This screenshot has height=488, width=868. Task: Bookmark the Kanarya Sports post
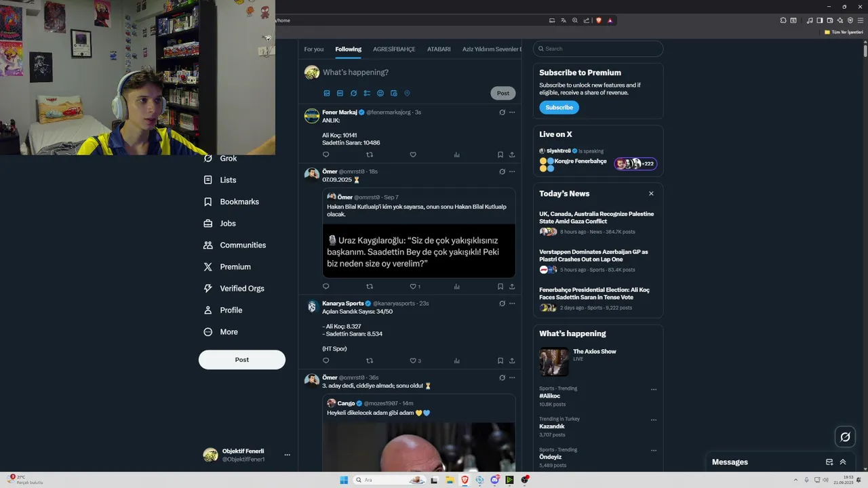tap(500, 361)
